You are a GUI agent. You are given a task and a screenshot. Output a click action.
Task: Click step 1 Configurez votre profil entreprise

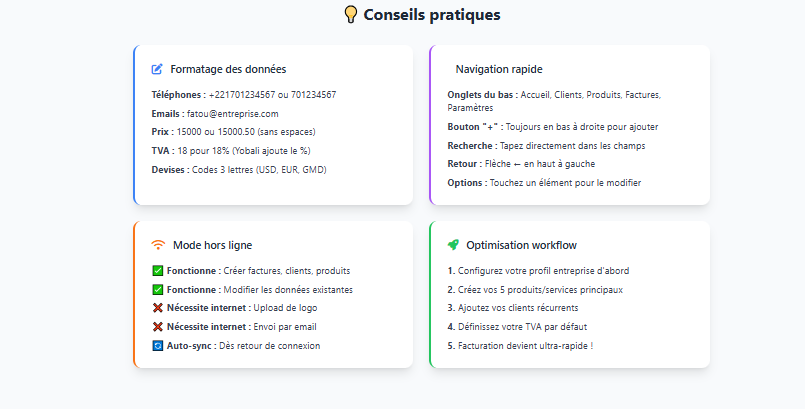click(538, 270)
